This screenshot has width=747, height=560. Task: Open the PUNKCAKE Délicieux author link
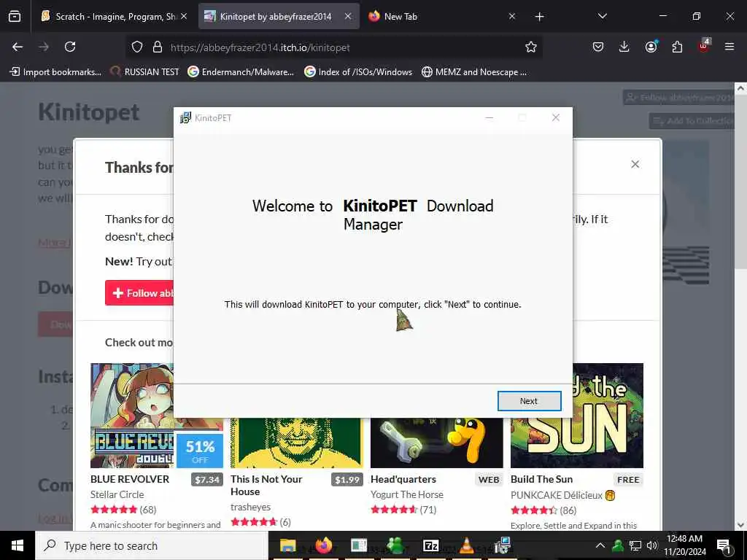(x=557, y=495)
